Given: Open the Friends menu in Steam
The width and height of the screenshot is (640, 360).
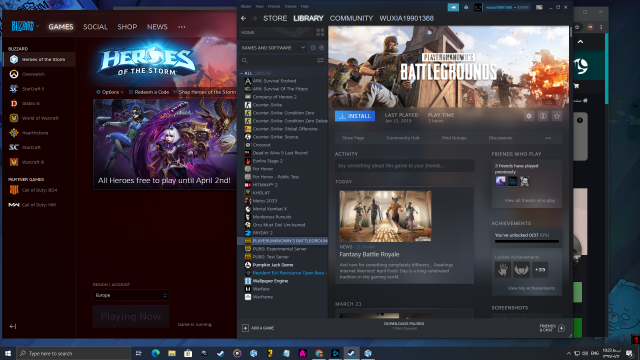Looking at the screenshot, I should coord(274,7).
